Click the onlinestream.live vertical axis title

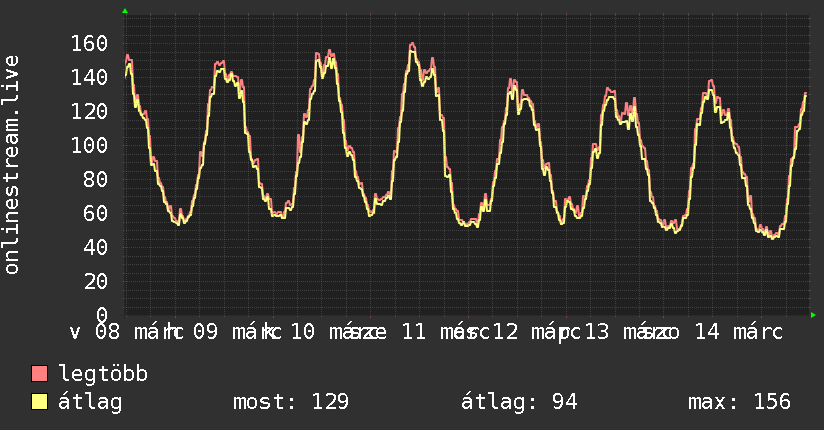(x=12, y=165)
